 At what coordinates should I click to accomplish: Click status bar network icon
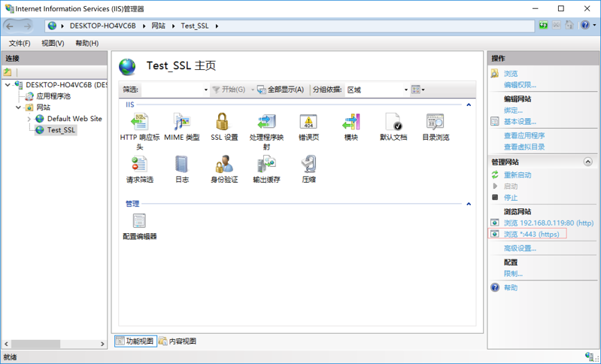click(589, 356)
